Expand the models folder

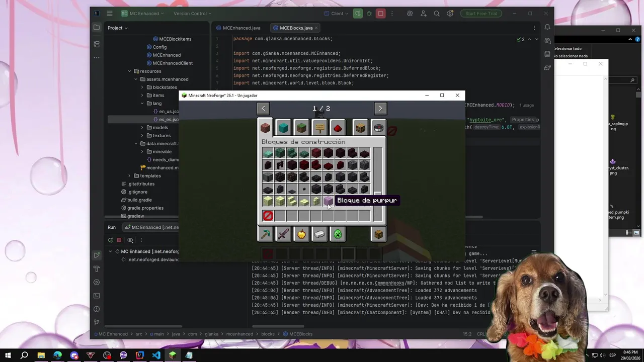(142, 127)
